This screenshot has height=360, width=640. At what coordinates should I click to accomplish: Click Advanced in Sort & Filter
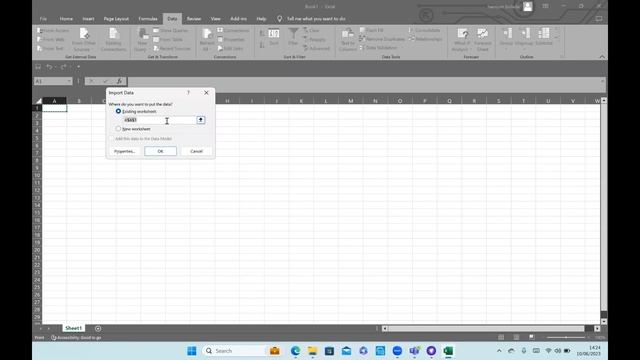point(316,48)
